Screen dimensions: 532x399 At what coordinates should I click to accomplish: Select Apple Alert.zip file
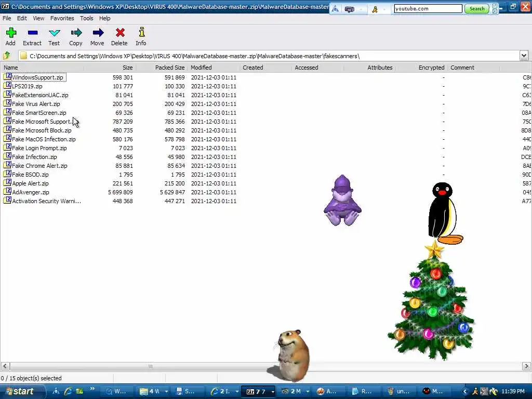point(30,183)
